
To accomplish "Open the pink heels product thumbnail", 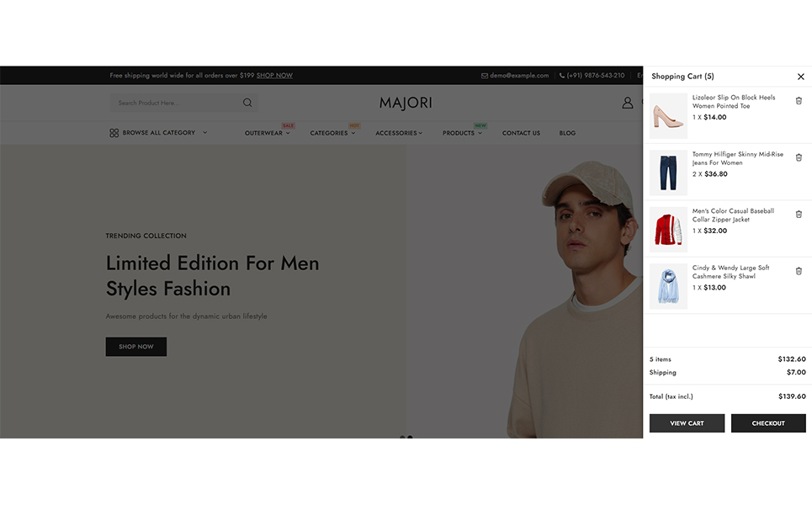I will (x=668, y=116).
